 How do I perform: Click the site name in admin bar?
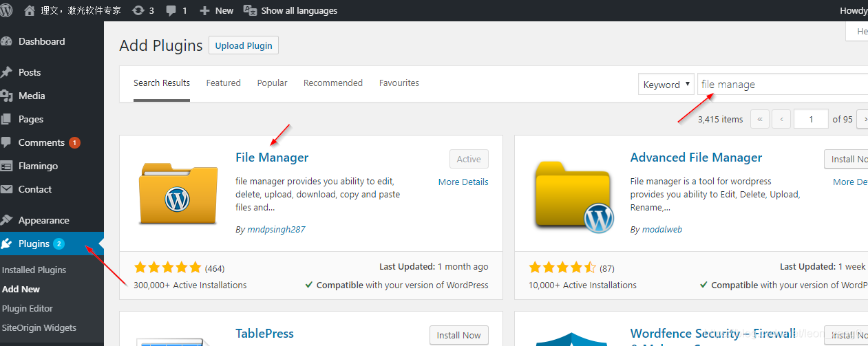coord(81,10)
